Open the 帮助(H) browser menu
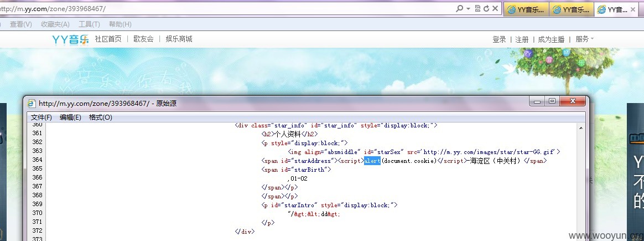 [121, 24]
